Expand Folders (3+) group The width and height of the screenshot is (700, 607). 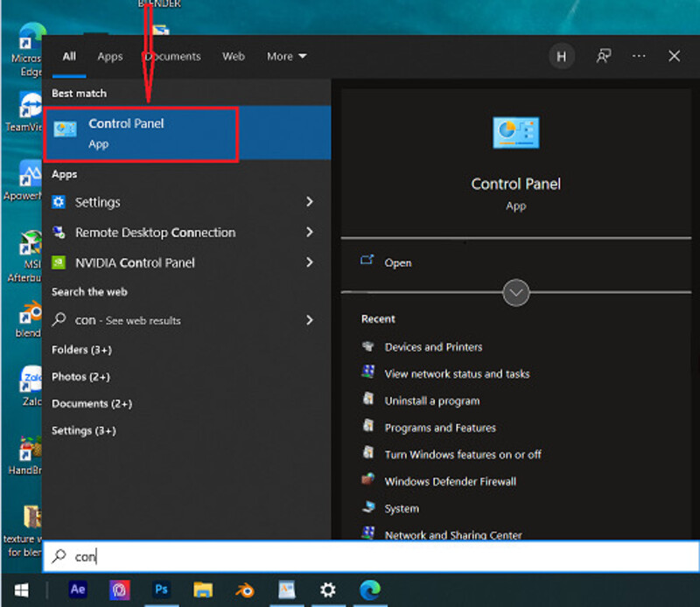click(x=82, y=350)
